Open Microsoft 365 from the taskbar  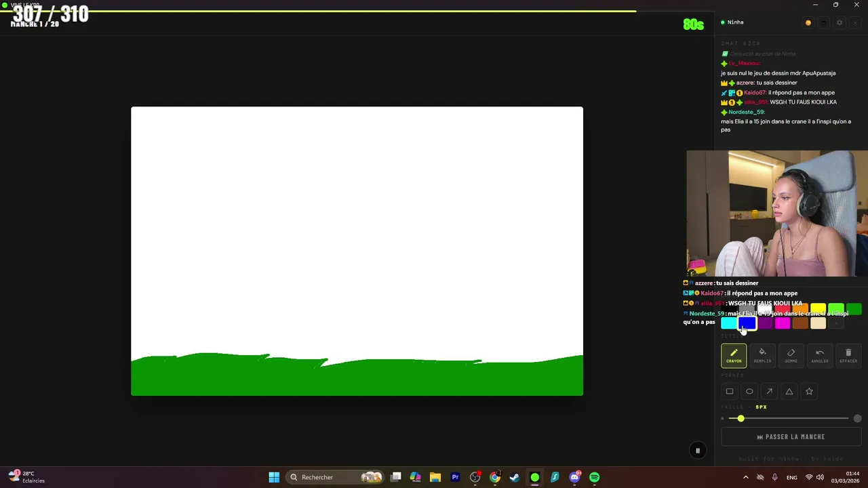pos(415,477)
